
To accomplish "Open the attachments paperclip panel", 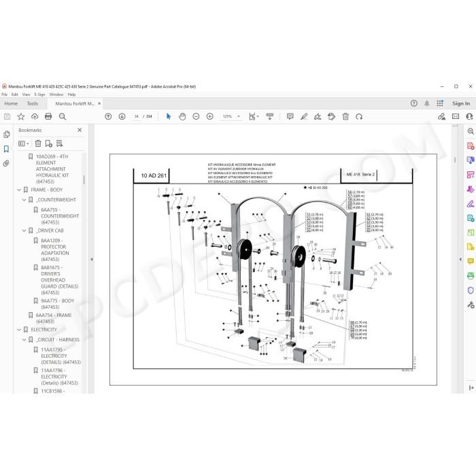I will pos(6,163).
